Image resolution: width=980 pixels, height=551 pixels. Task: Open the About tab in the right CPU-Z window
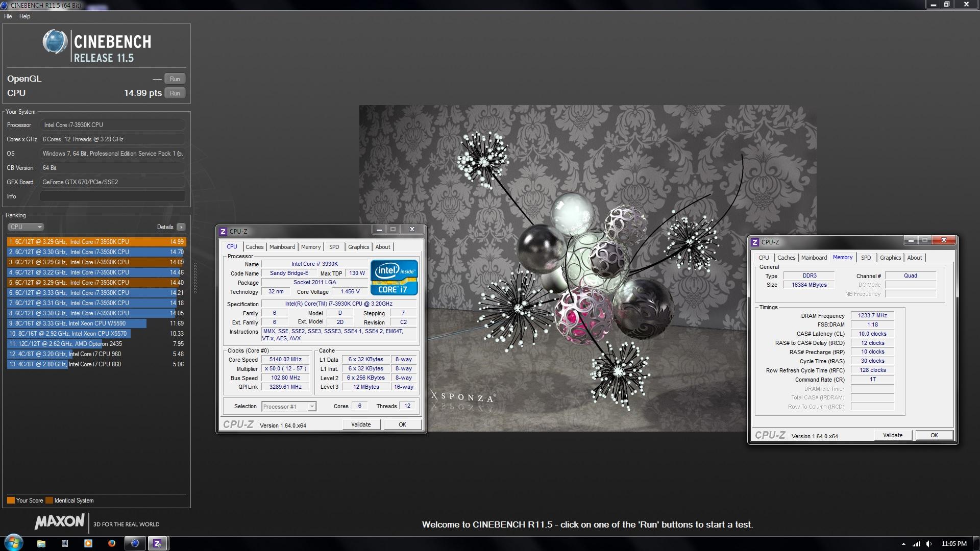(x=915, y=258)
